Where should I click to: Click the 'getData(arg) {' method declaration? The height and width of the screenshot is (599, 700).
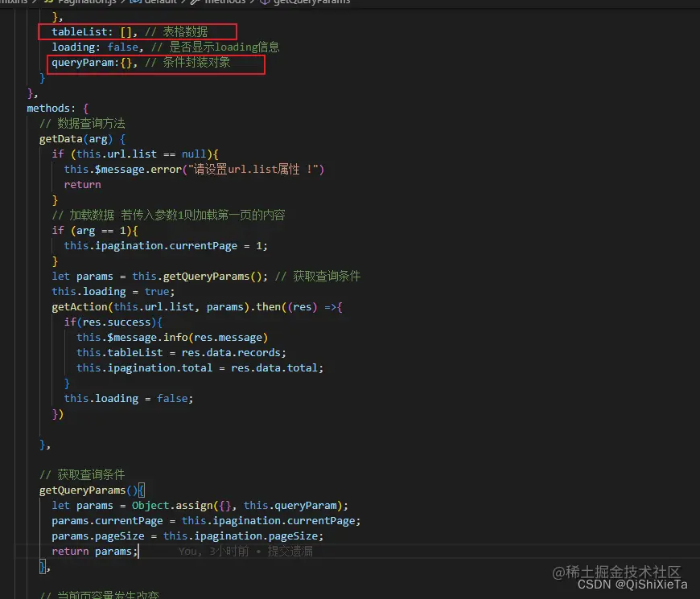82,139
